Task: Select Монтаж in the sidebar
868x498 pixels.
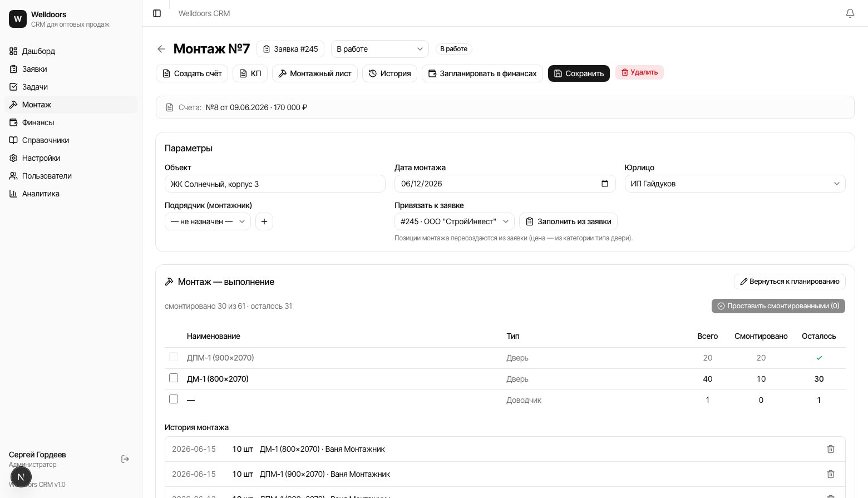Action: click(71, 105)
